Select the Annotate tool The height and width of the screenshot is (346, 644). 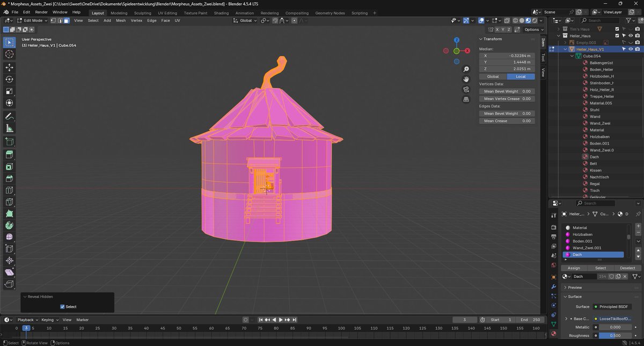pyautogui.click(x=10, y=116)
